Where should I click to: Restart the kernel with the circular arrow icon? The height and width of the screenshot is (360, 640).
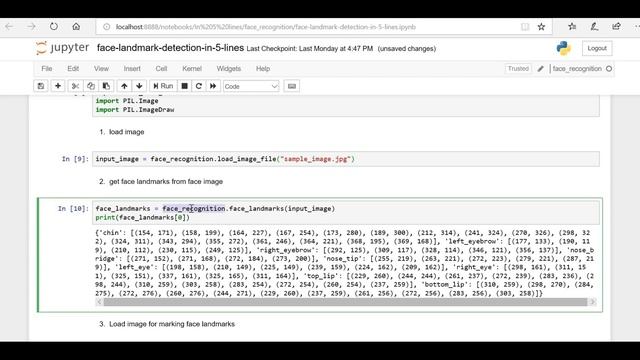(199, 86)
